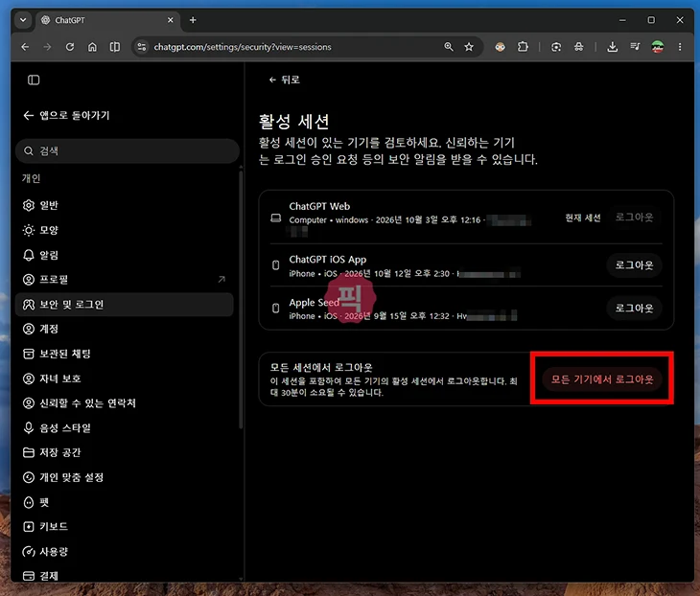Go back in browser history
The width and height of the screenshot is (700, 596).
coord(25,47)
